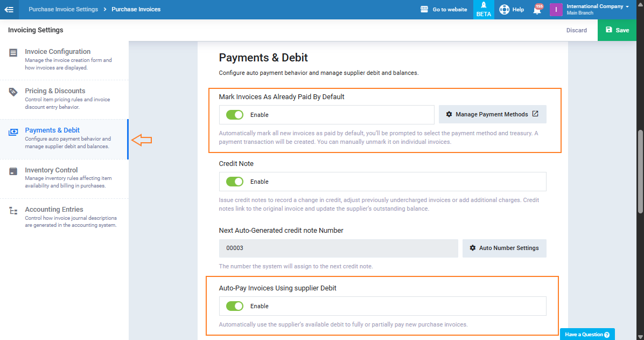The height and width of the screenshot is (340, 644).
Task: Open Manage Payment Methods
Action: point(492,114)
